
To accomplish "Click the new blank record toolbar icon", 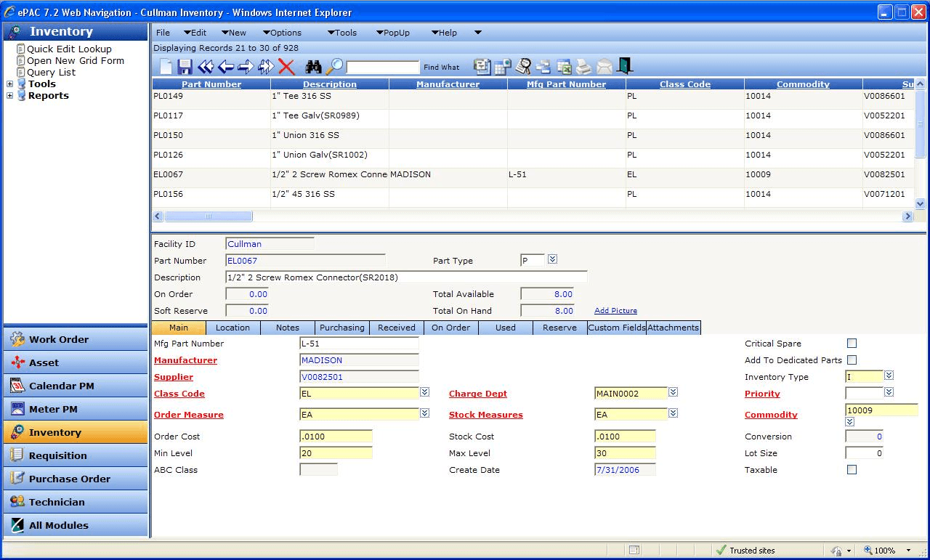I will click(166, 67).
